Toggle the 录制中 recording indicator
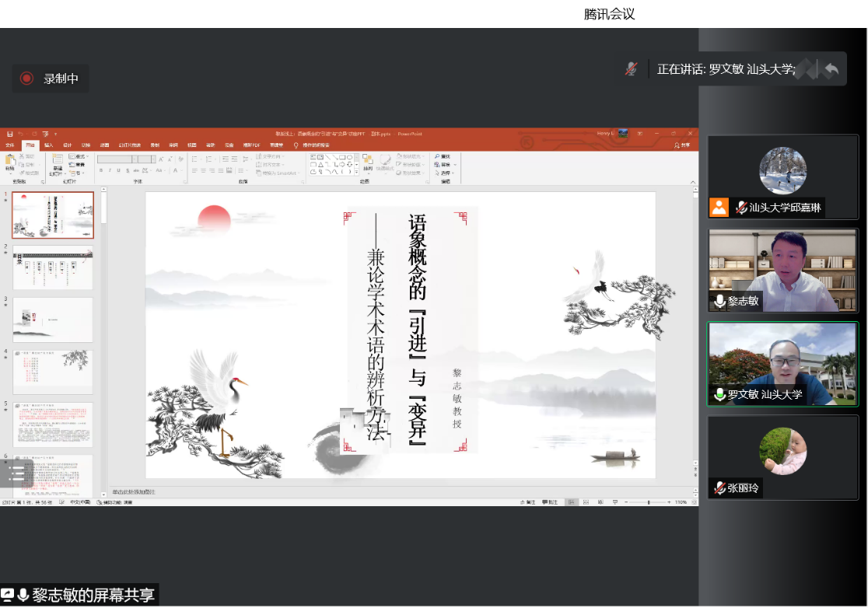 click(x=50, y=79)
